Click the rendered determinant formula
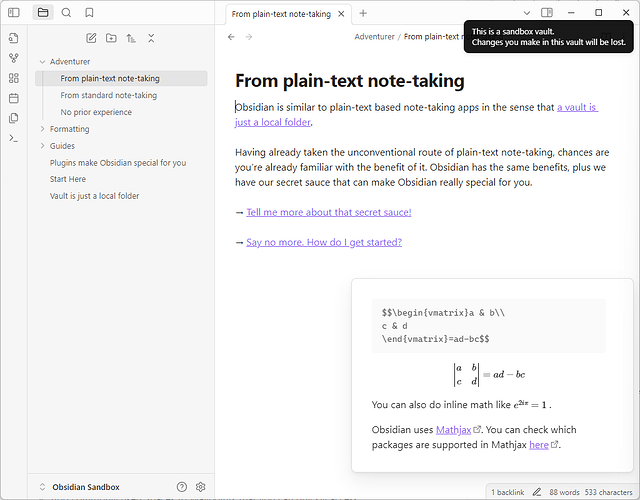 coord(489,374)
